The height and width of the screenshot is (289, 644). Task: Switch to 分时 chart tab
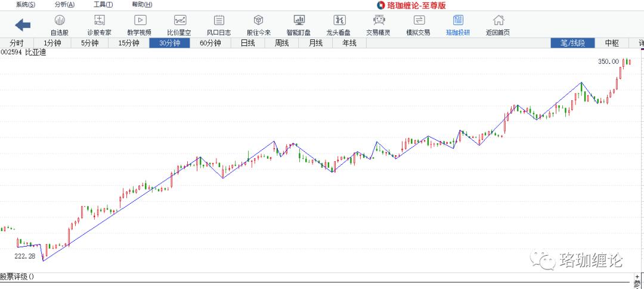point(17,43)
